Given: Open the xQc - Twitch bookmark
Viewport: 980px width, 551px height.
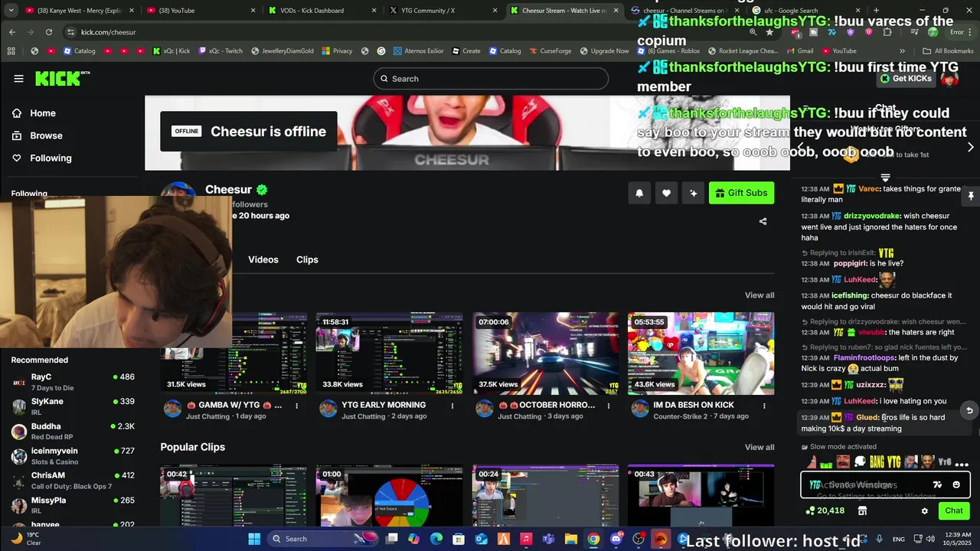Looking at the screenshot, I should [220, 51].
